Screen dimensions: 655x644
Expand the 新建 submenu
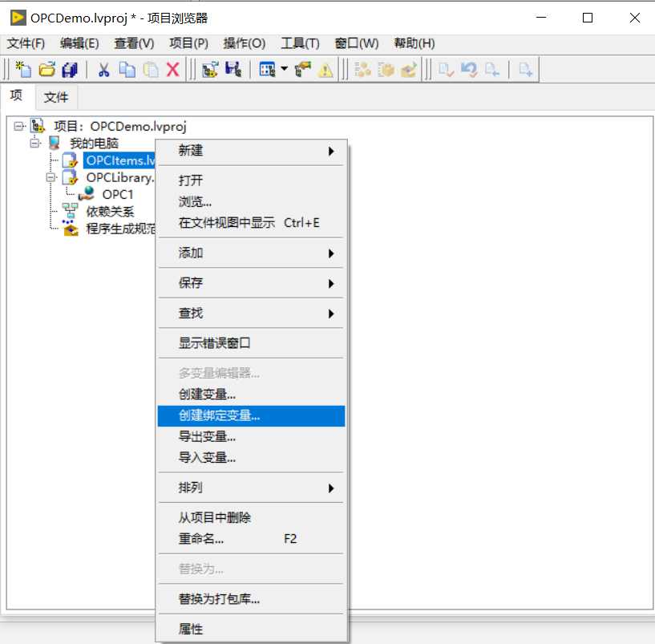click(252, 151)
